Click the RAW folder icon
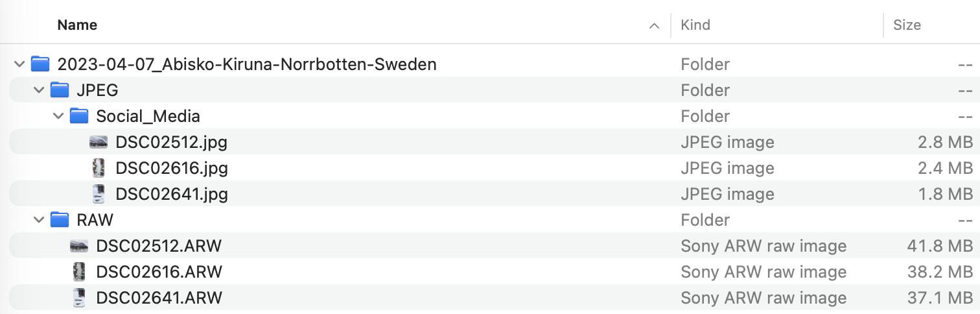 click(60, 220)
